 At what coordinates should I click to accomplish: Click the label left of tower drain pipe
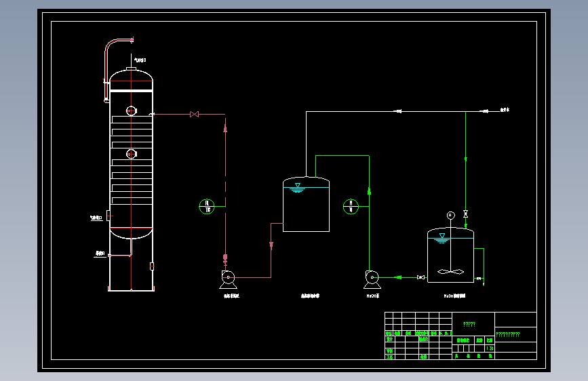pos(100,254)
